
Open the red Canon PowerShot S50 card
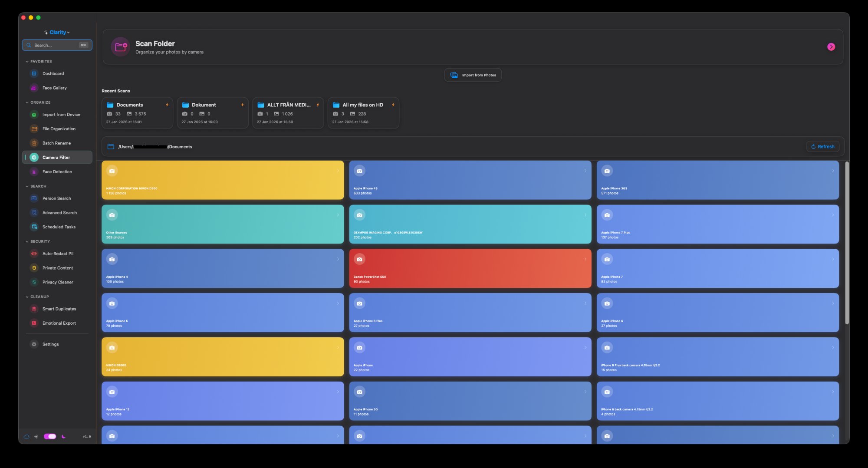[x=470, y=268]
